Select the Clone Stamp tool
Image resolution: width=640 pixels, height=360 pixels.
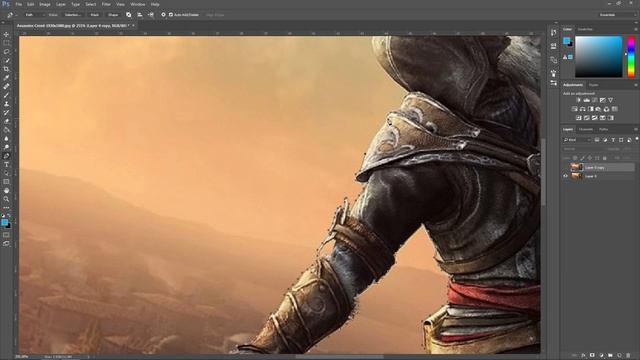[x=6, y=104]
